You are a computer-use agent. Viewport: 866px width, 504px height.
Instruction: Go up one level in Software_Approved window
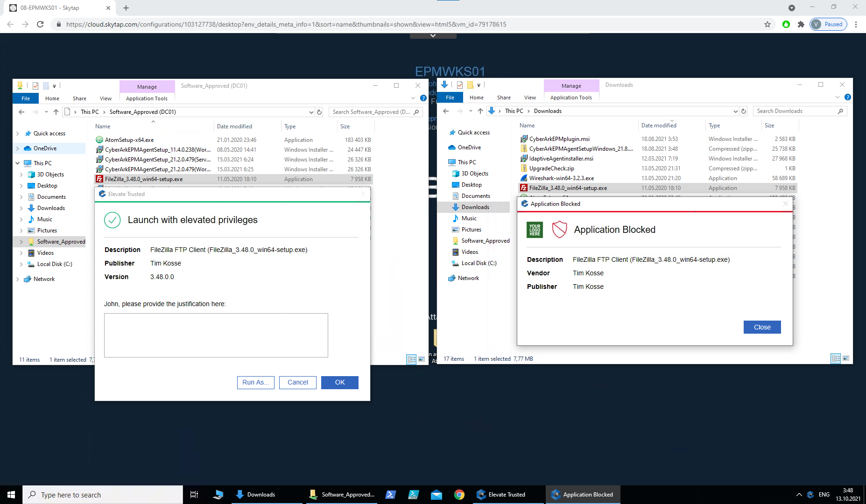click(56, 112)
